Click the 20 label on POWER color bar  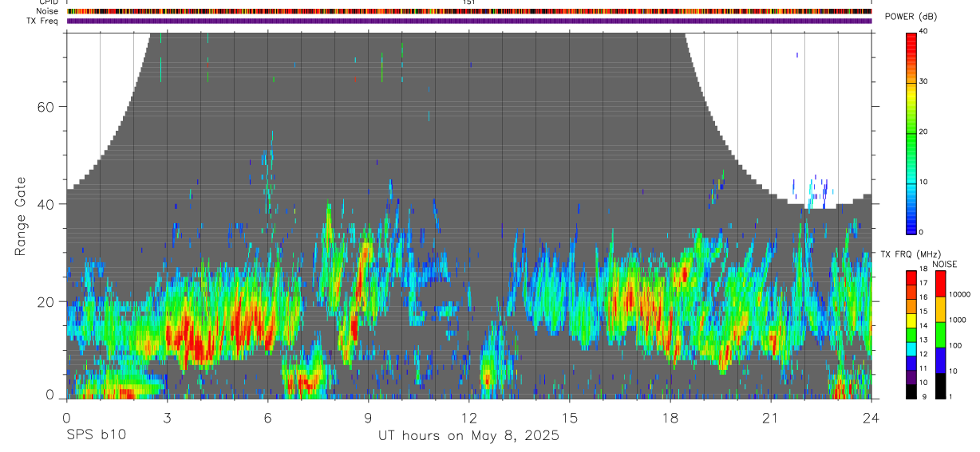(x=924, y=132)
